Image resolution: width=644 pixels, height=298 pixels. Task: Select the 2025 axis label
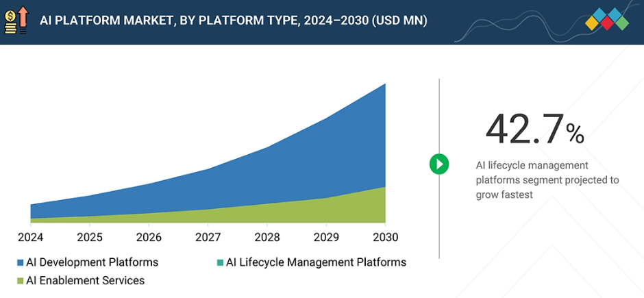point(90,237)
